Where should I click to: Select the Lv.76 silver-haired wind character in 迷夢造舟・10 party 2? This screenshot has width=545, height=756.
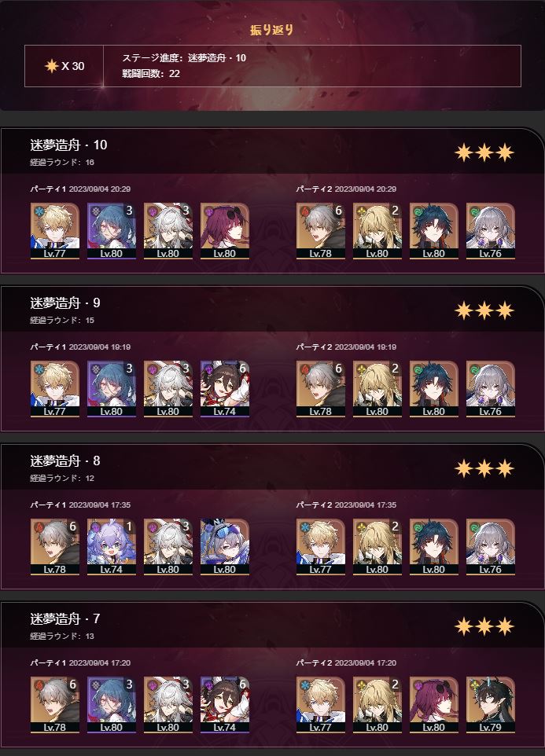point(491,231)
